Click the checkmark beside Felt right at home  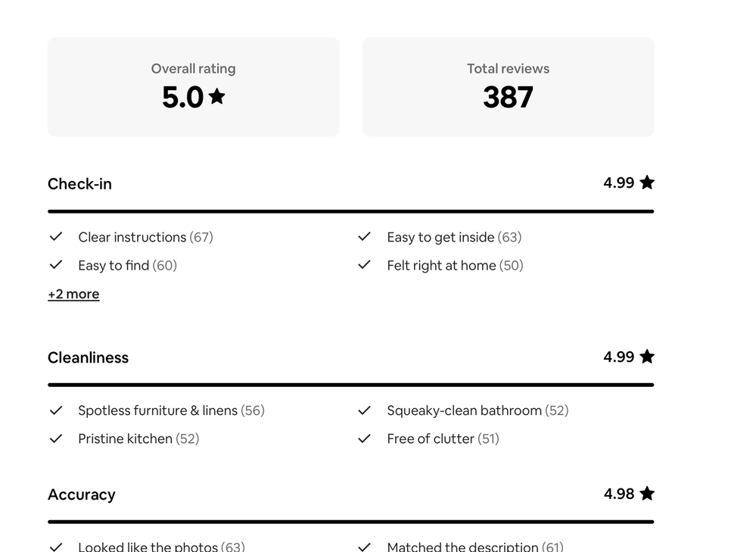364,265
